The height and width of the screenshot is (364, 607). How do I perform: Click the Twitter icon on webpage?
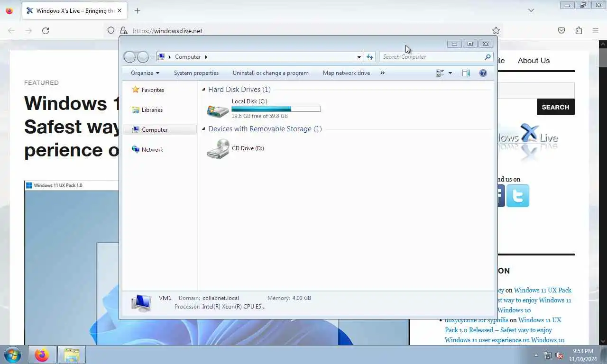click(518, 196)
